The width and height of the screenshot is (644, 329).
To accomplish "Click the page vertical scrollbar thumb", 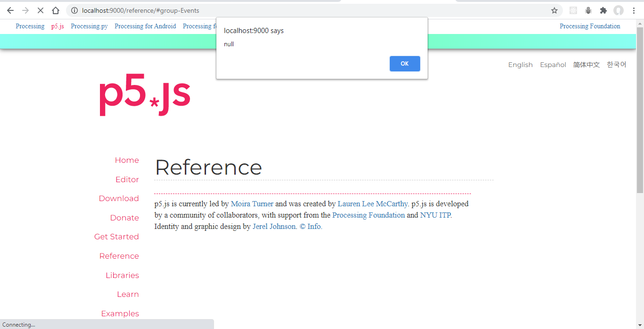I will pyautogui.click(x=640, y=110).
